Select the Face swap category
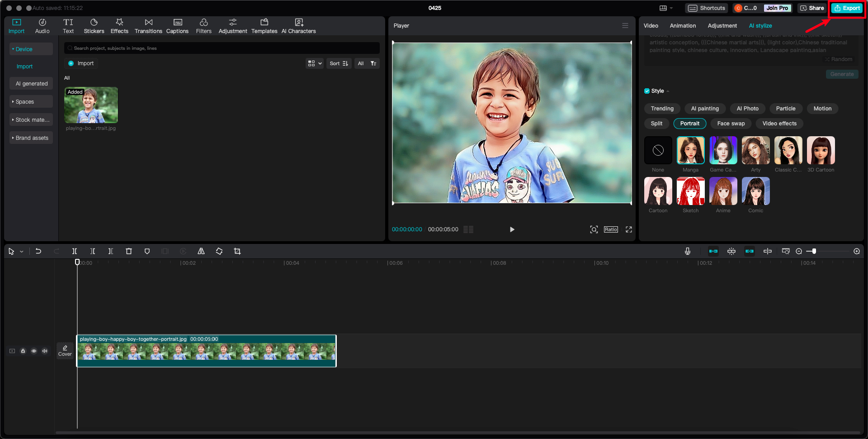 coord(731,123)
